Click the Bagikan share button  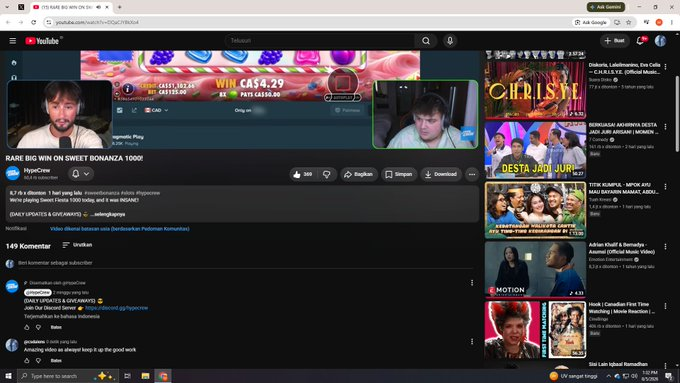pos(359,174)
